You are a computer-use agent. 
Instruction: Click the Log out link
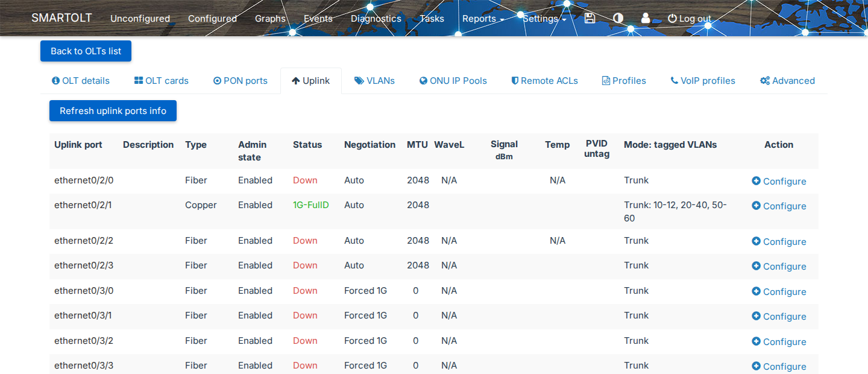690,19
